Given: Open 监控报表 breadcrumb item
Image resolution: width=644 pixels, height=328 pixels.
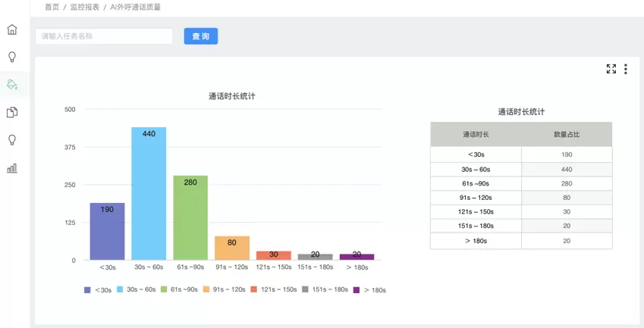Looking at the screenshot, I should [85, 7].
